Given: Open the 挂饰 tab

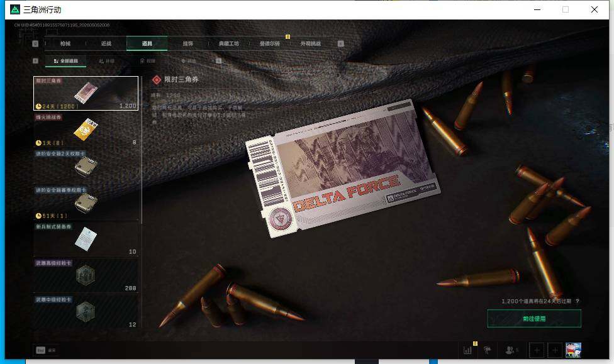Looking at the screenshot, I should [188, 43].
